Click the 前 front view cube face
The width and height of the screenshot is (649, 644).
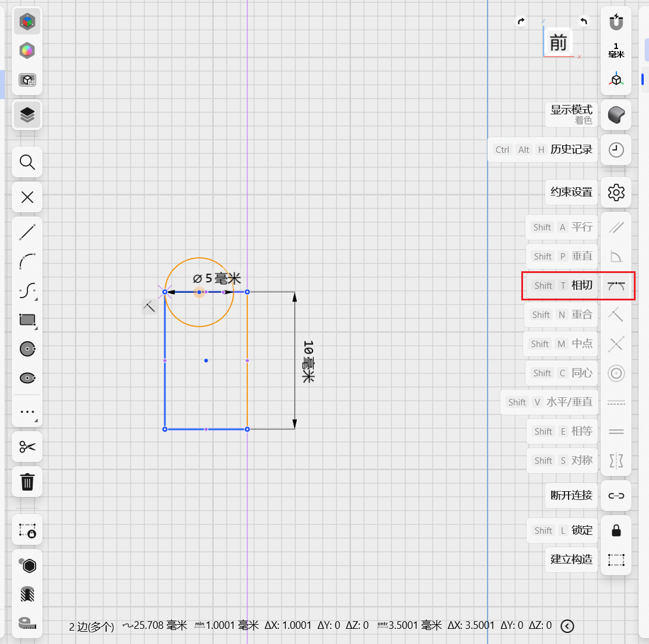coord(559,43)
